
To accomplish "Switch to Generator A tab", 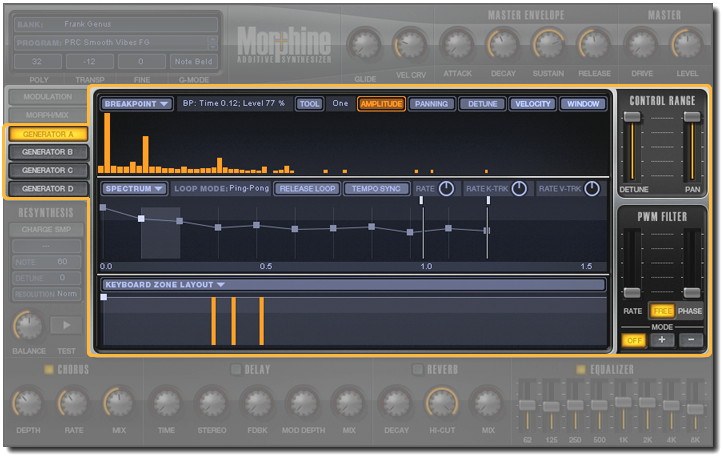I will click(48, 134).
